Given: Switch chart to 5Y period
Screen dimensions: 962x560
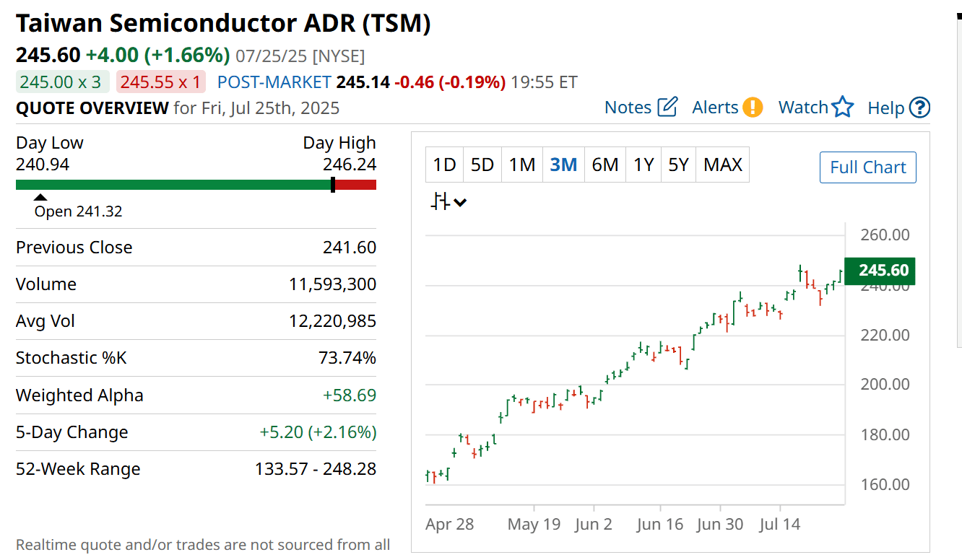Looking at the screenshot, I should click(x=678, y=165).
